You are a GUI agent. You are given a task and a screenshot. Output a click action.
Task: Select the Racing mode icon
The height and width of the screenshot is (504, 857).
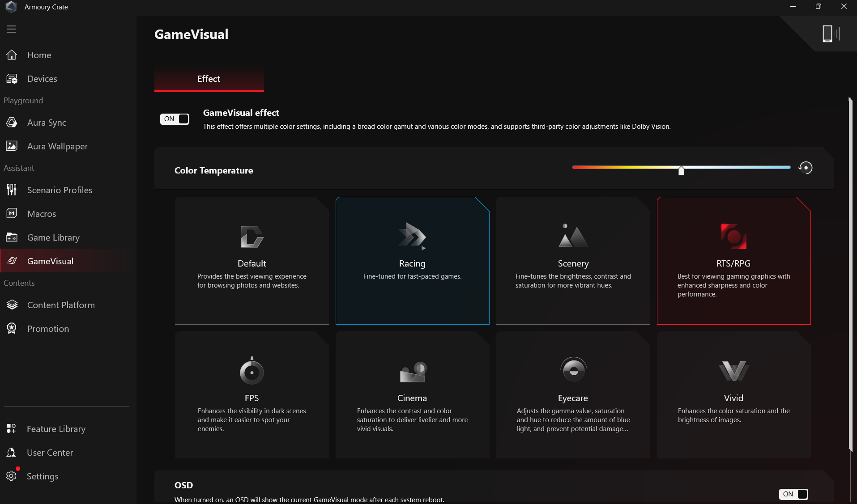coord(412,236)
